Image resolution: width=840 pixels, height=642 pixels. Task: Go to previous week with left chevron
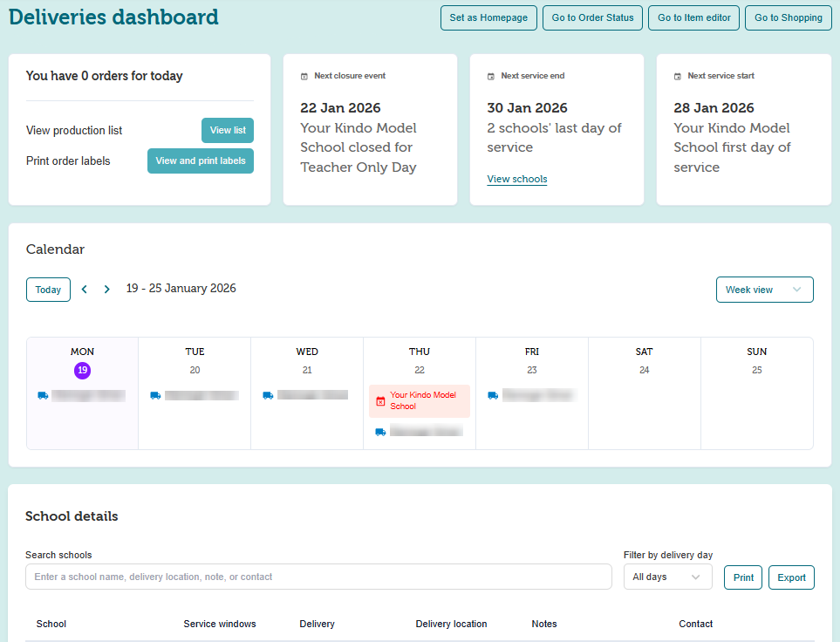(x=85, y=290)
